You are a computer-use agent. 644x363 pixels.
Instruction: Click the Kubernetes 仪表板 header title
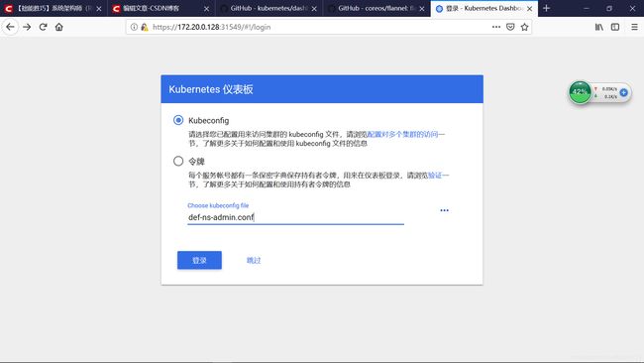pos(211,89)
